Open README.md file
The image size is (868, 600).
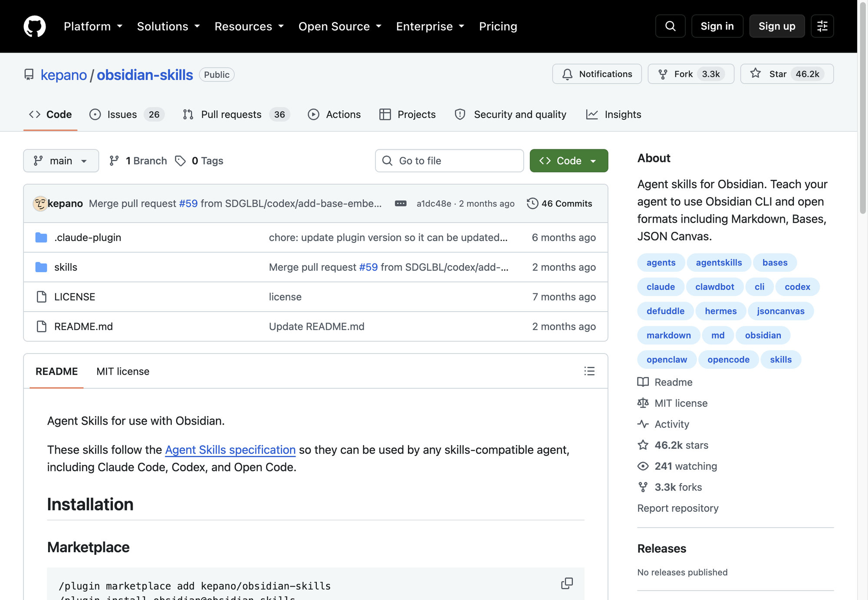(x=83, y=326)
